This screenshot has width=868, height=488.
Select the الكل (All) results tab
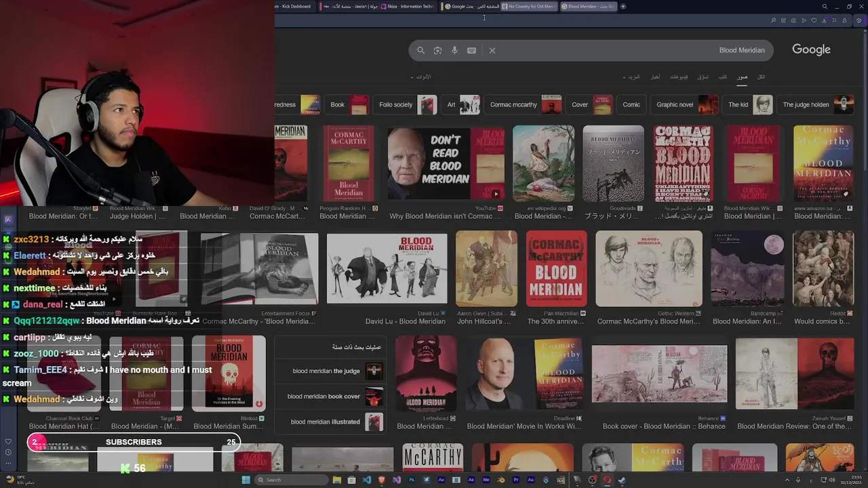[761, 77]
